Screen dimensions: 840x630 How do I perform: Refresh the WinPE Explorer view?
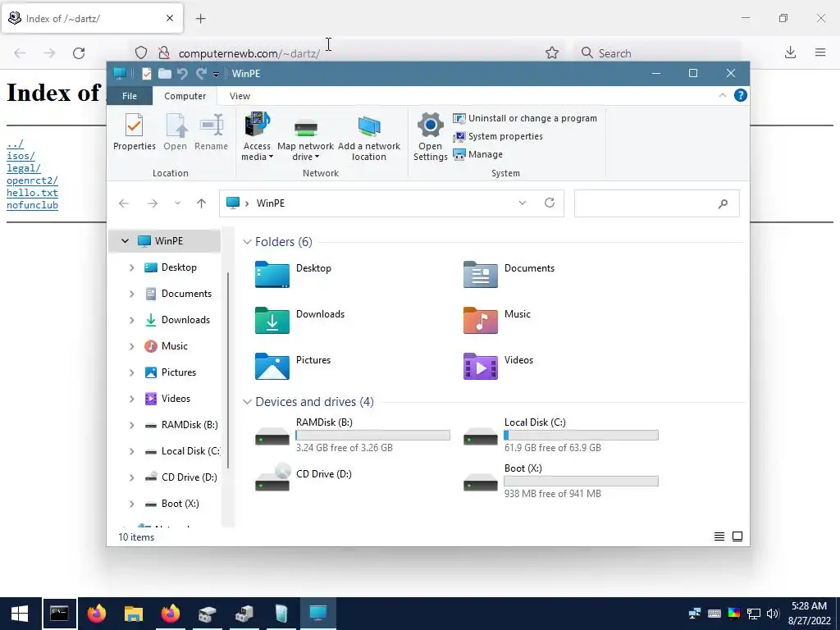[549, 203]
